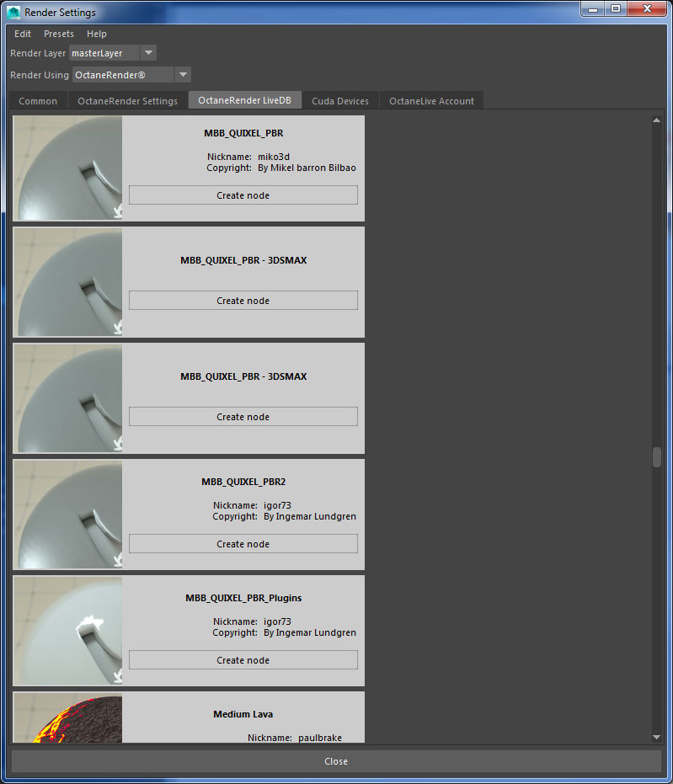Click the MBB_QUIXEL_PBR_Plugins title text
The height and width of the screenshot is (784, 673).
(243, 598)
